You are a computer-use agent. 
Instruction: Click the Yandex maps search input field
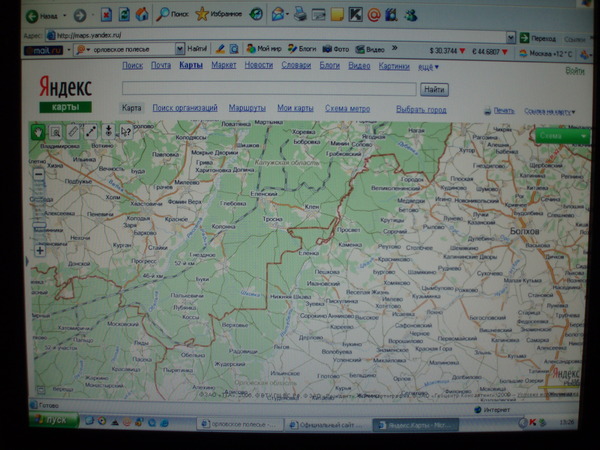(x=269, y=89)
